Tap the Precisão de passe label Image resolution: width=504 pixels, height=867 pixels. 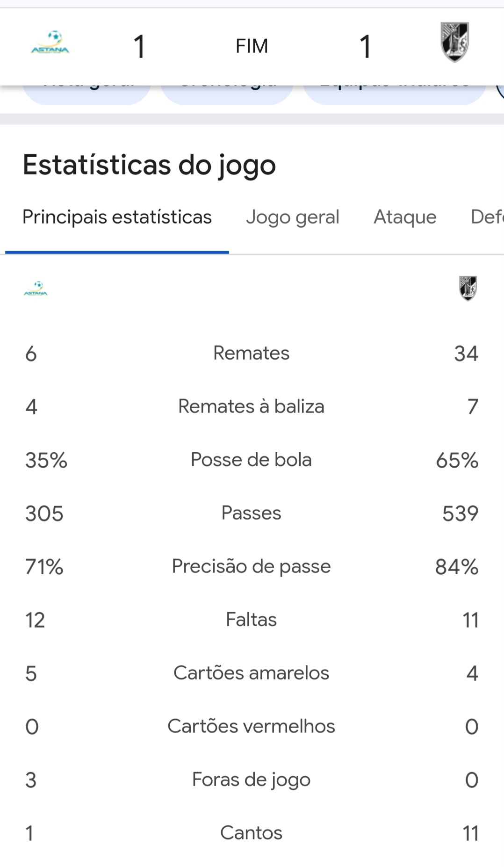coord(251,566)
